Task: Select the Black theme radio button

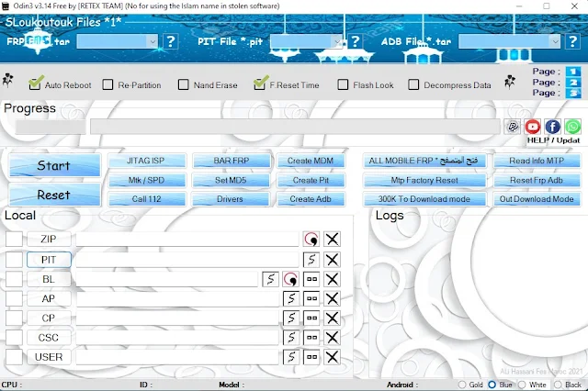Action: tap(558, 385)
